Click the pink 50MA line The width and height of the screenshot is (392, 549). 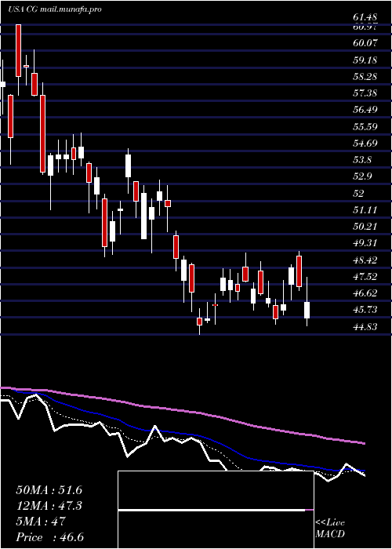click(x=182, y=410)
